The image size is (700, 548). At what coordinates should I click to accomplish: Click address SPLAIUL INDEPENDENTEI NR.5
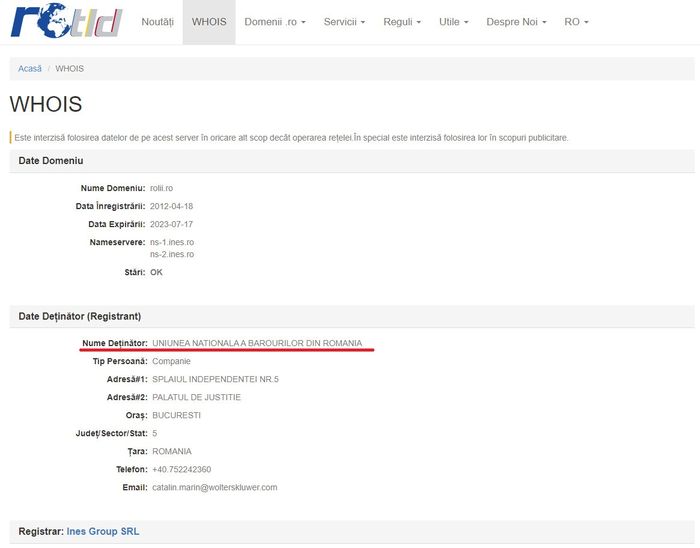pyautogui.click(x=215, y=379)
